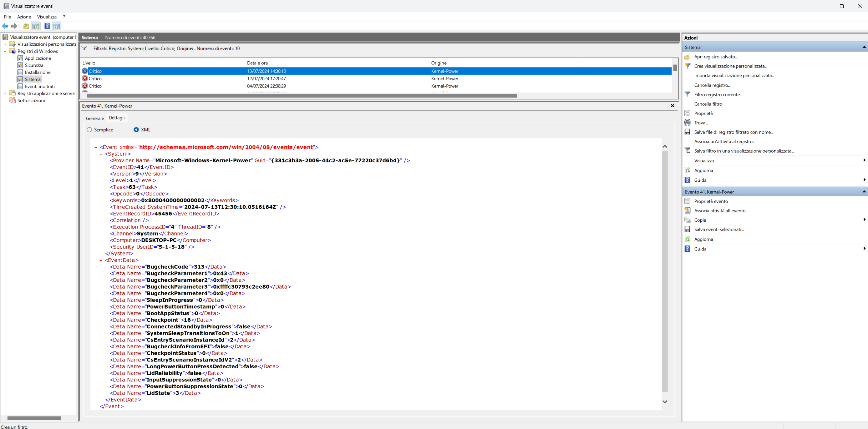Open the Visualizza submenu arrow in Azioni
Viewport: 868px width, 429px height.
864,161
